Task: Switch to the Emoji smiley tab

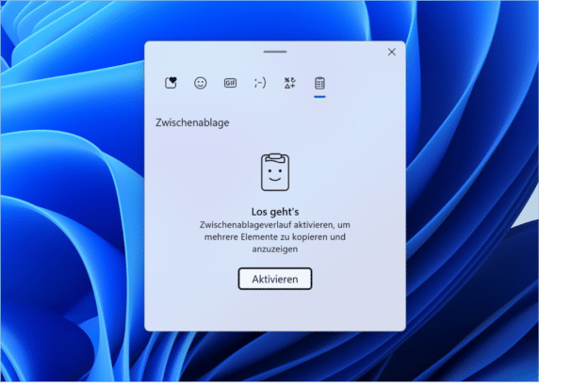Action: pyautogui.click(x=201, y=83)
